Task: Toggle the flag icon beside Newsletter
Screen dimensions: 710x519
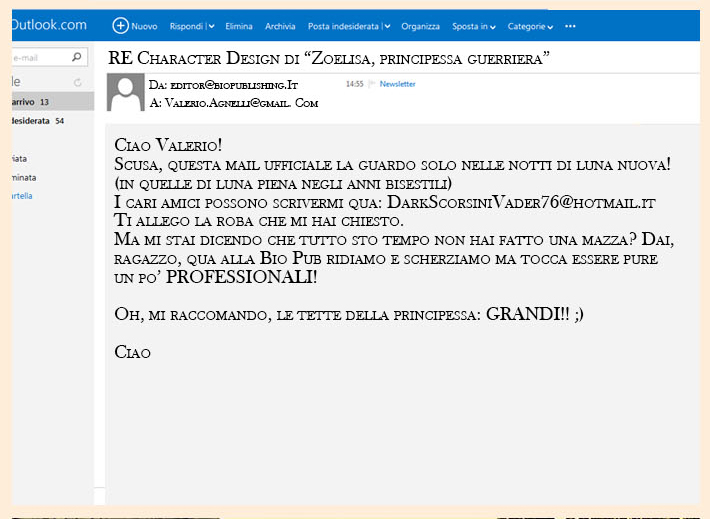Action: click(372, 84)
